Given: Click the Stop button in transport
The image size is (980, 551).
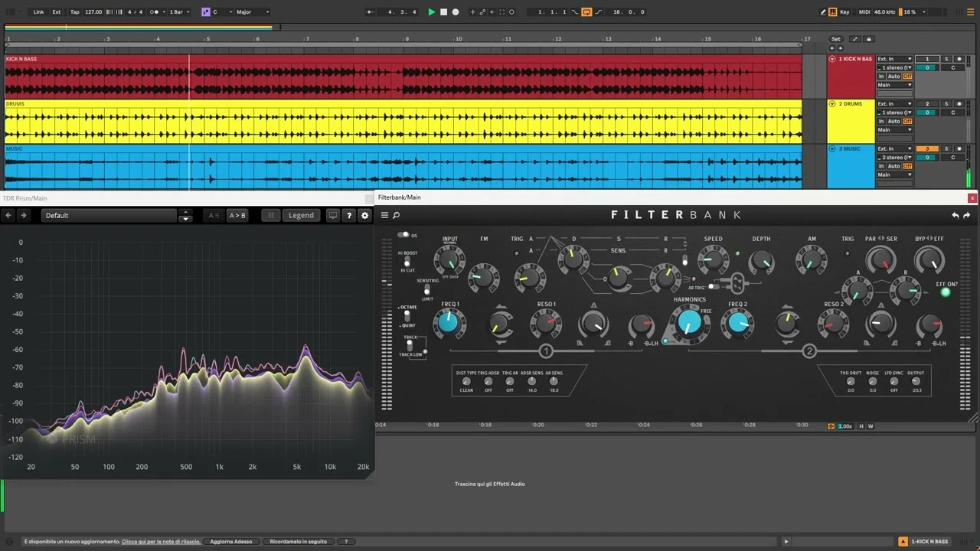Looking at the screenshot, I should coord(443,12).
